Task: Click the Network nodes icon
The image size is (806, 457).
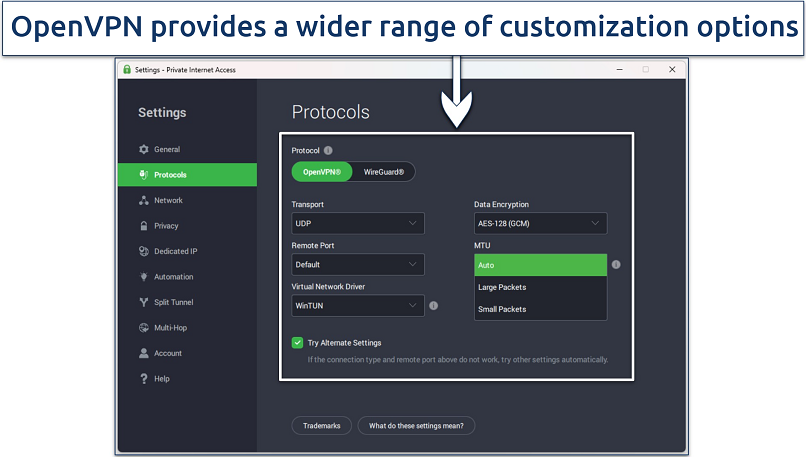Action: 143,200
